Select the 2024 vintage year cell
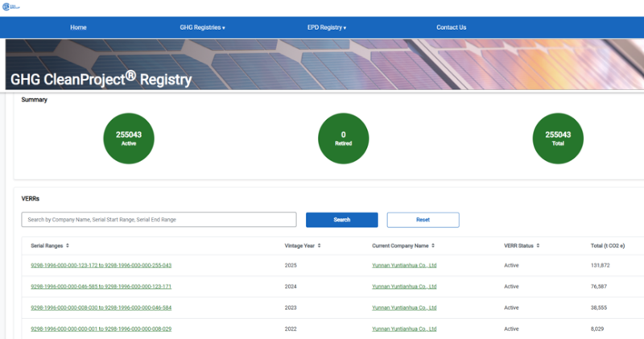The width and height of the screenshot is (644, 339). click(291, 287)
